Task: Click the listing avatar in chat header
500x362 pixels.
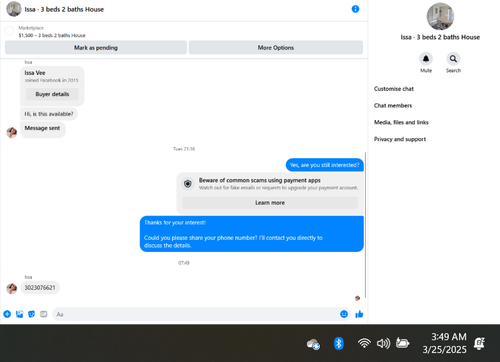Action: click(14, 9)
